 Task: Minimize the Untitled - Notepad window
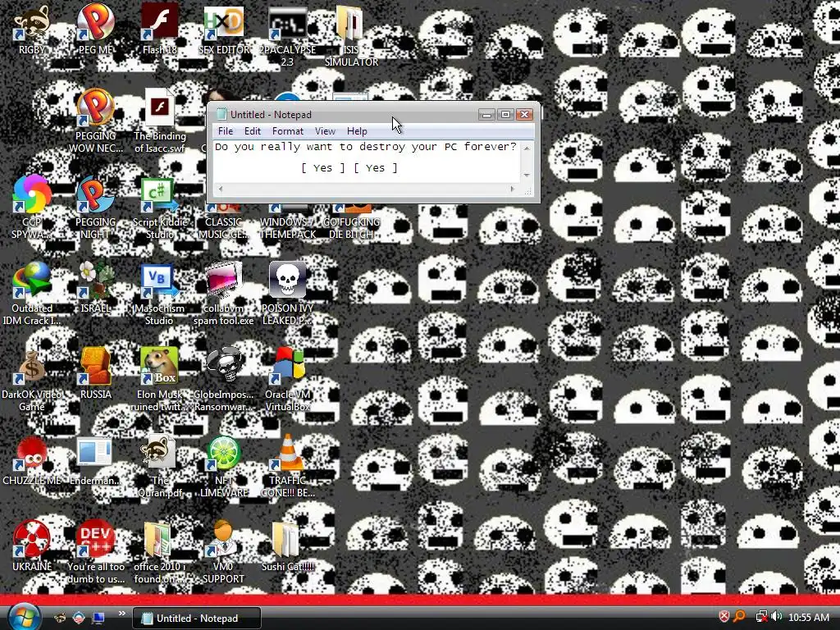coord(486,115)
